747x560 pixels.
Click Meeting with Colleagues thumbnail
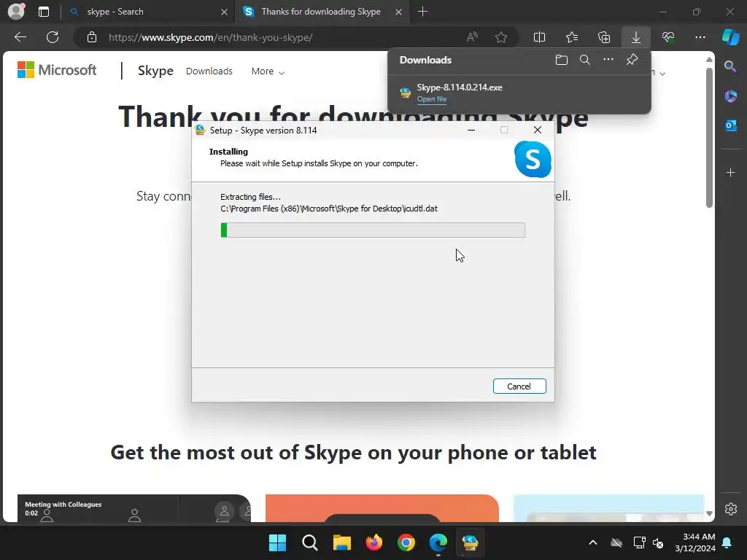[134, 508]
